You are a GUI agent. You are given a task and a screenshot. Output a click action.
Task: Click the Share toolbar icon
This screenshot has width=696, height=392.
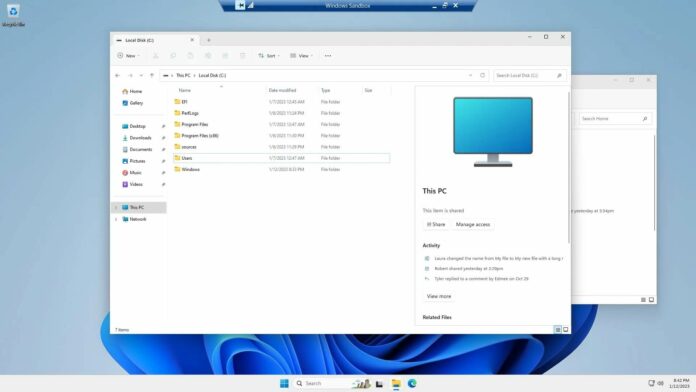(225, 56)
